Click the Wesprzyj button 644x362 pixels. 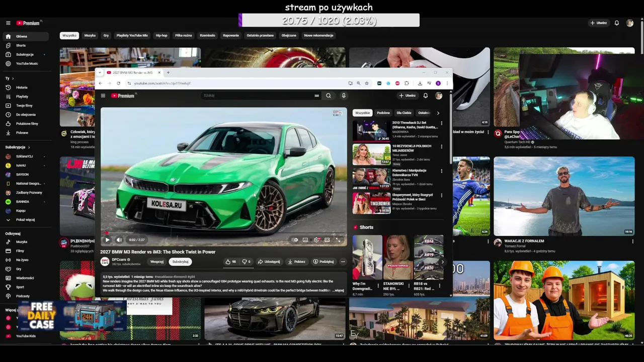tap(157, 262)
